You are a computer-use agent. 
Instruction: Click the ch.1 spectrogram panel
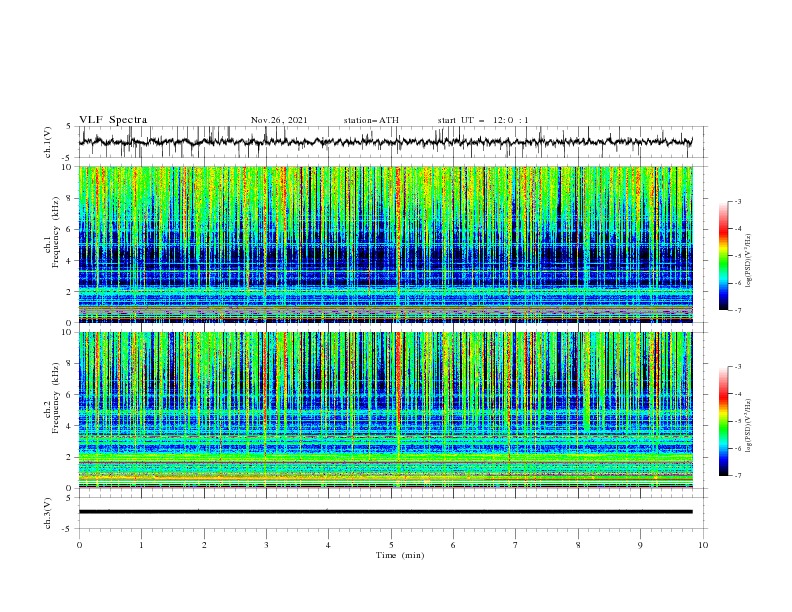tap(385, 244)
